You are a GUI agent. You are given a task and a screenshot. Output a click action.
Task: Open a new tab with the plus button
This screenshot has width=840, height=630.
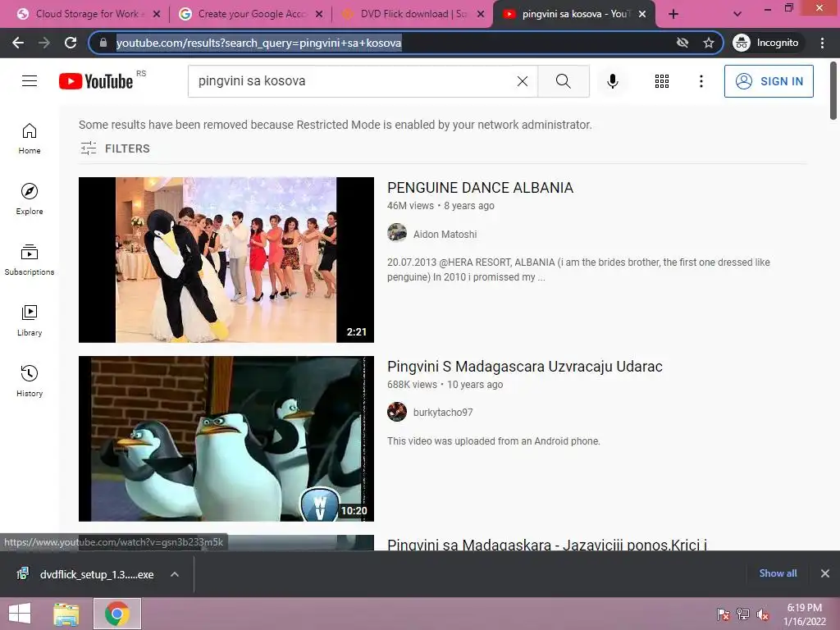pos(673,14)
